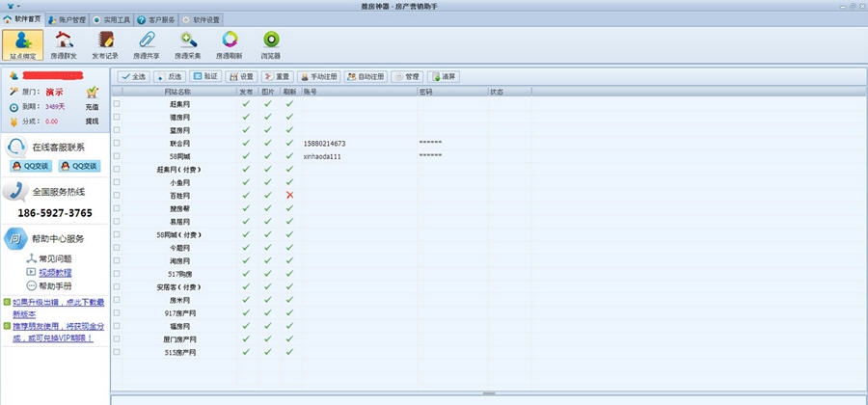868x405 pixels.
Task: Click the 发布 checkmark in the 517购房 row
Action: (246, 273)
